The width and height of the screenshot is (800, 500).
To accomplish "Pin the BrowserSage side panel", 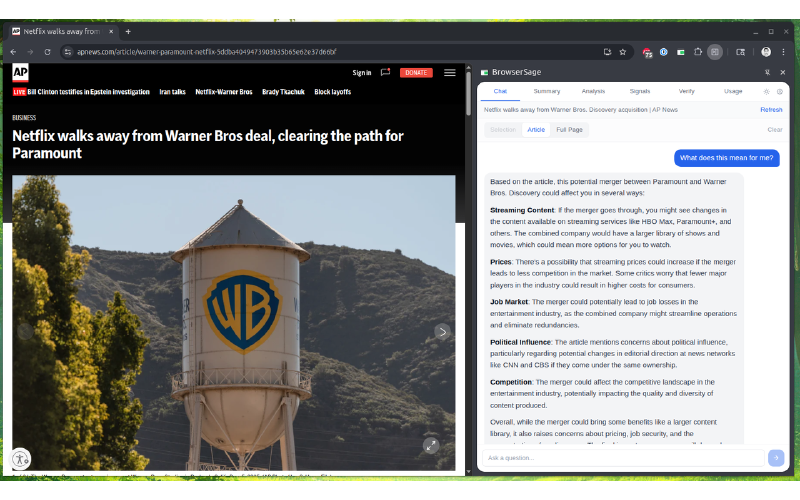I will (767, 72).
